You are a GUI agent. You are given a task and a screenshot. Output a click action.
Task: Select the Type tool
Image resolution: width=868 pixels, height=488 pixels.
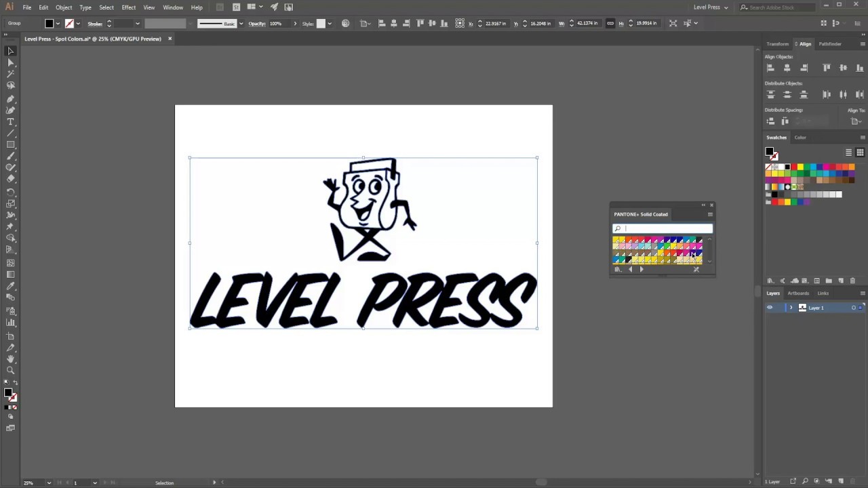(11, 122)
